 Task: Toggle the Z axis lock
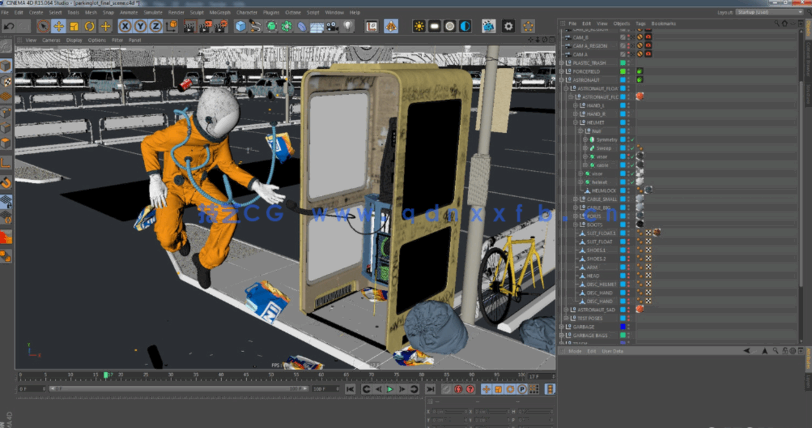[155, 25]
